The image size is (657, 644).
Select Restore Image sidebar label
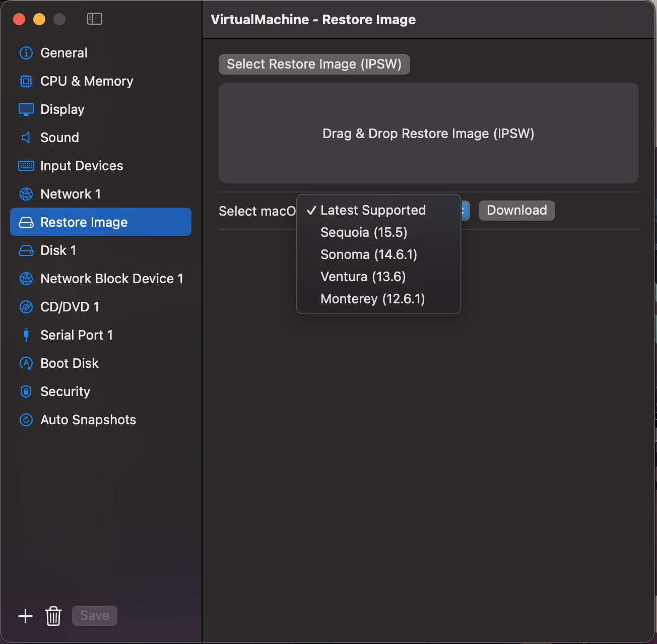pos(84,222)
